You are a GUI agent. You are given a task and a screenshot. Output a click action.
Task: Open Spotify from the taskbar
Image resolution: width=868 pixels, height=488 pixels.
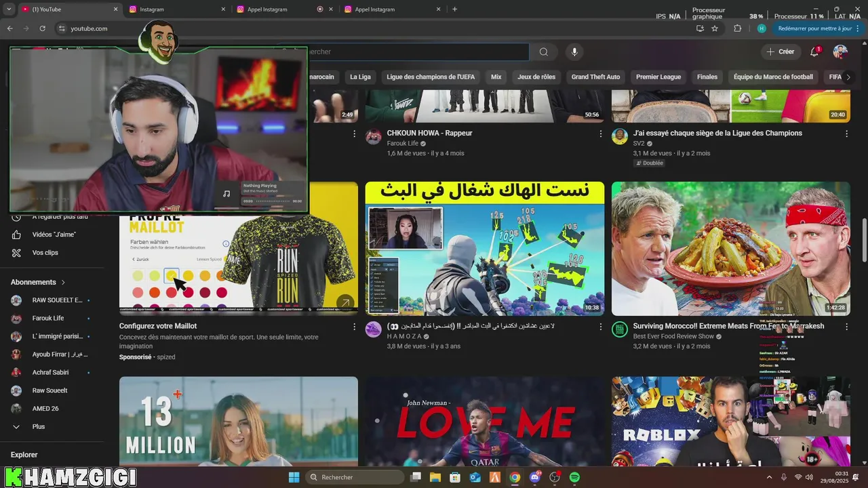(x=574, y=477)
